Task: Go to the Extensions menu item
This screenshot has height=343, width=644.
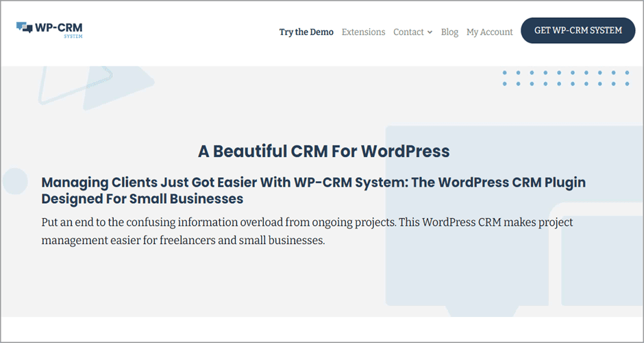Action: (363, 32)
